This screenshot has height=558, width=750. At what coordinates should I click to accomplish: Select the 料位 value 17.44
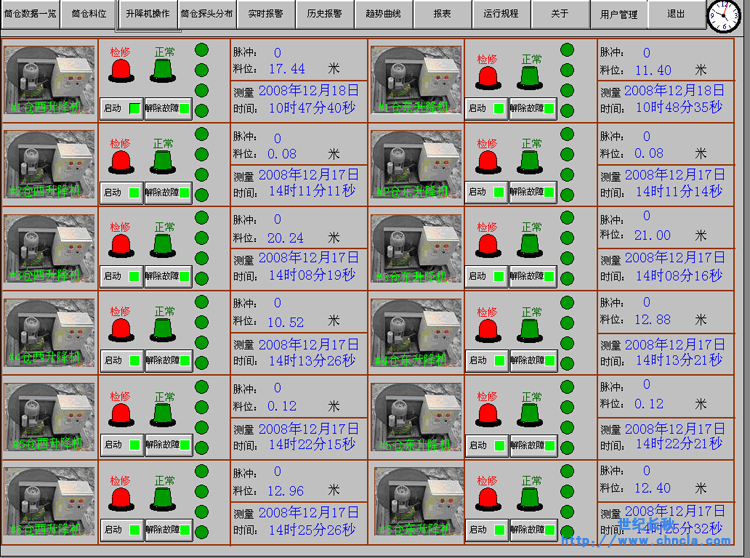click(x=287, y=69)
